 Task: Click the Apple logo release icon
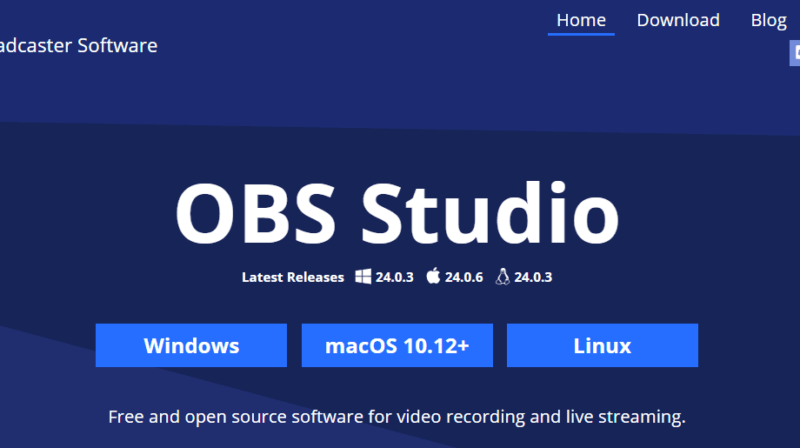[433, 276]
